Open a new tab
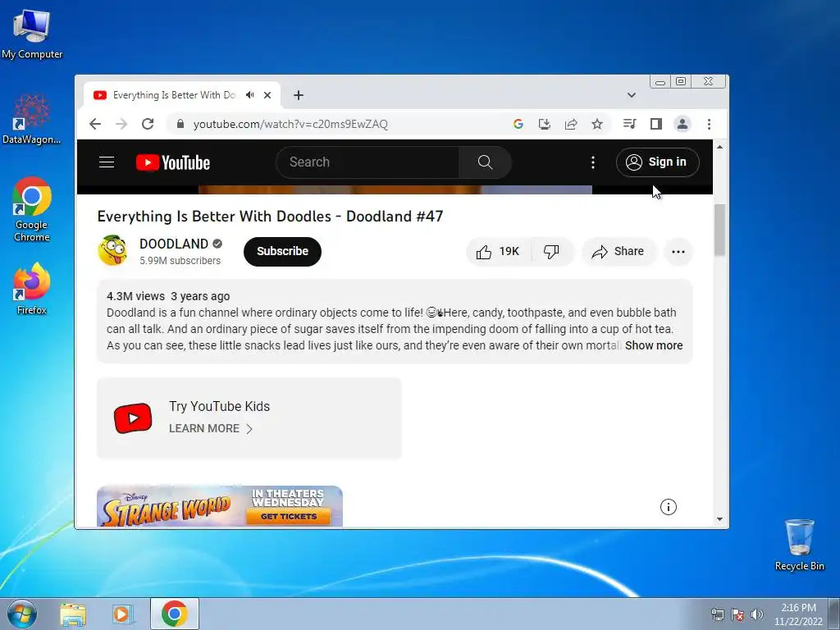840x630 pixels. pos(299,95)
